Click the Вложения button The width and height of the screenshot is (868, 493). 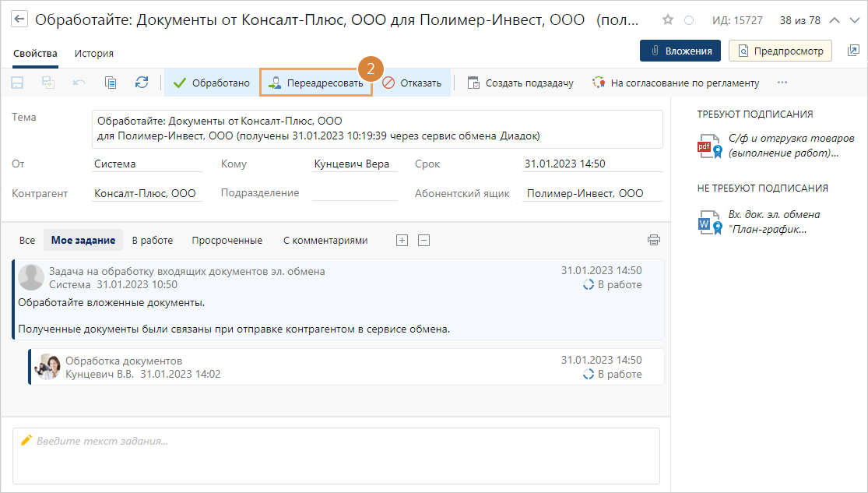point(680,51)
